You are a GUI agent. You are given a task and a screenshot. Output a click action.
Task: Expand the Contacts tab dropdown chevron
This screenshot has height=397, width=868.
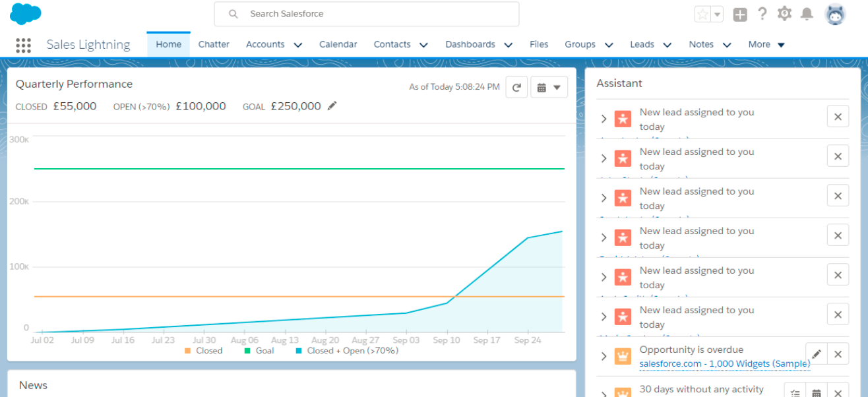pos(423,45)
